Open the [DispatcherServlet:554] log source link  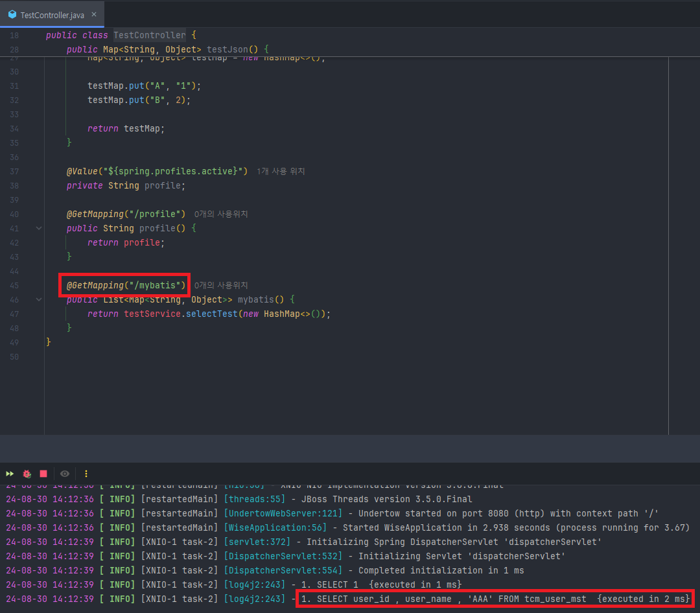point(283,571)
